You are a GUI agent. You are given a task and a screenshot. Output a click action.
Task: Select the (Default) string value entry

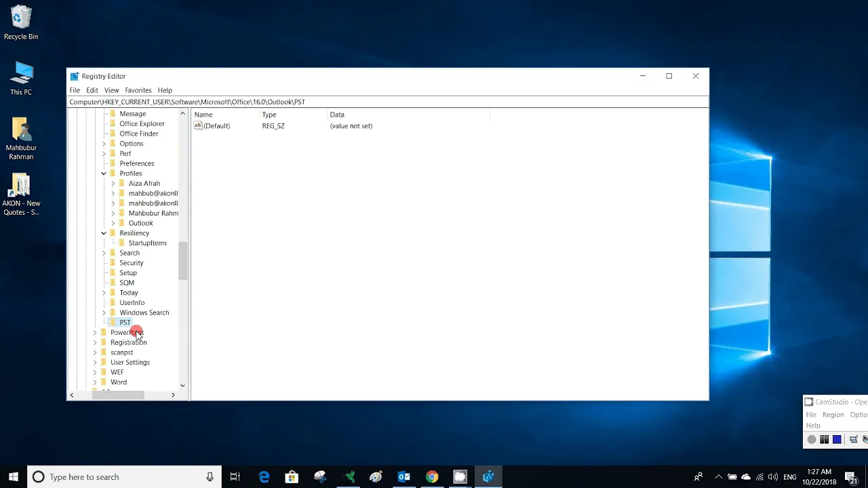click(x=212, y=125)
